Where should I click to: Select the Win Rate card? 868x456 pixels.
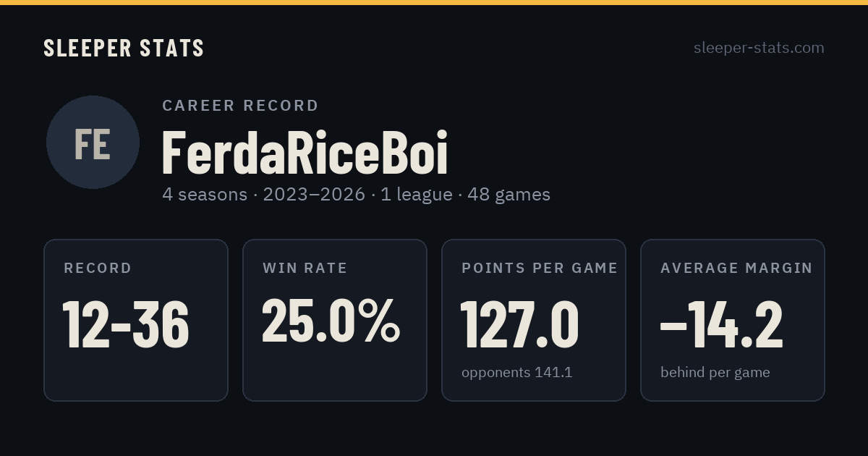click(x=335, y=320)
